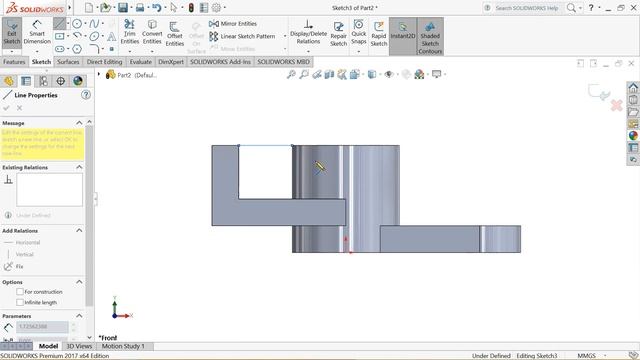Open the Direct Editing tab

point(104,62)
